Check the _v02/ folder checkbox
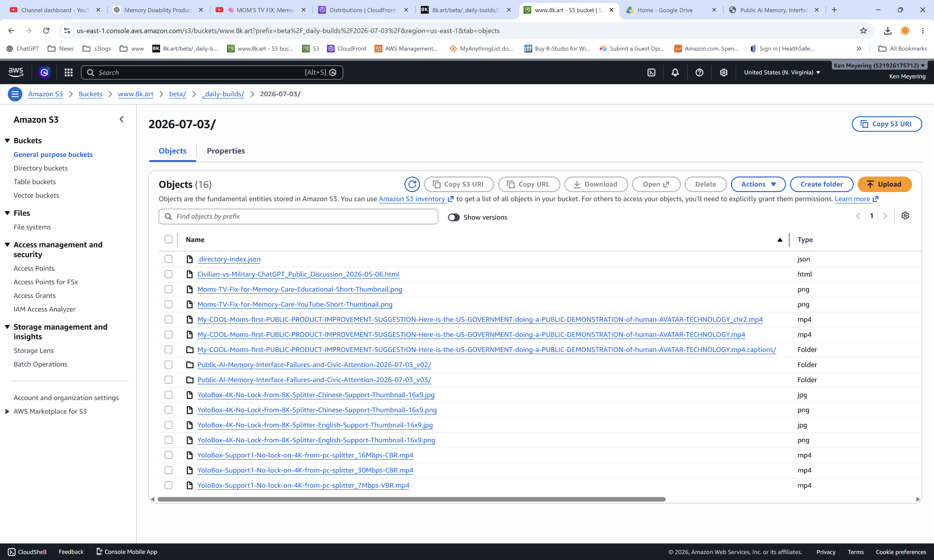This screenshot has height=560, width=934. tap(168, 364)
